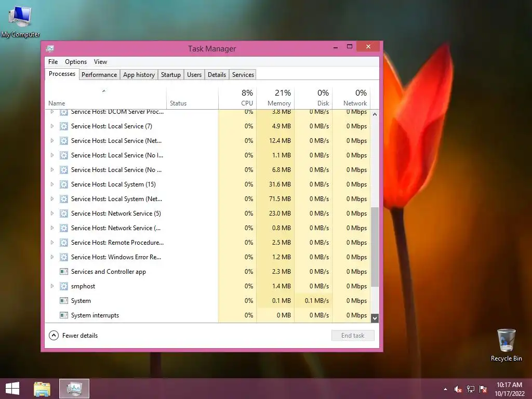
Task: Open the Options menu
Action: 76,62
